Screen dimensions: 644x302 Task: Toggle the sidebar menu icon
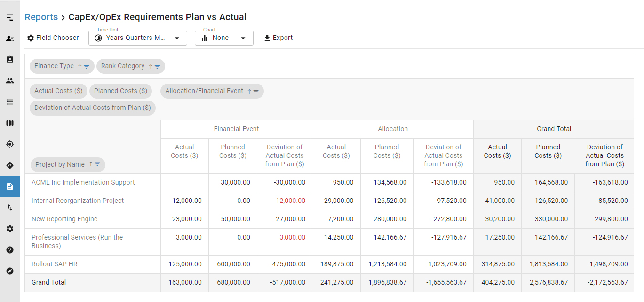[10, 17]
